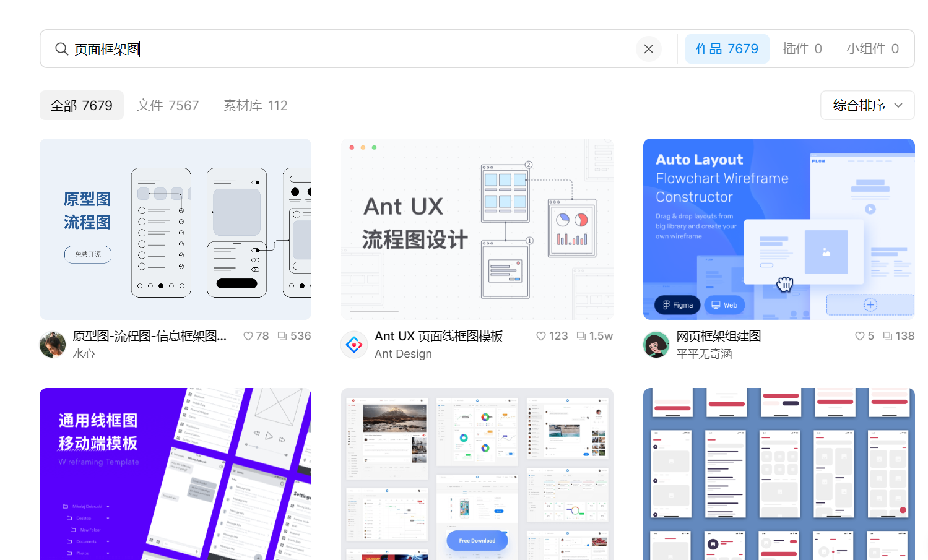Screen dimensions: 928x560
Task: Open title 网页框架组建图
Action: click(719, 336)
